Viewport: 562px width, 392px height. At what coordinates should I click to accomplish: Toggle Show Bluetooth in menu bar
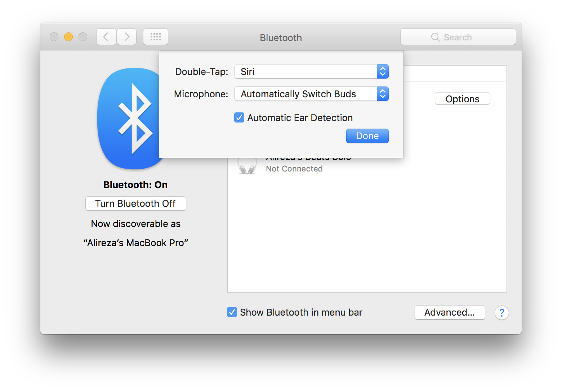(232, 312)
